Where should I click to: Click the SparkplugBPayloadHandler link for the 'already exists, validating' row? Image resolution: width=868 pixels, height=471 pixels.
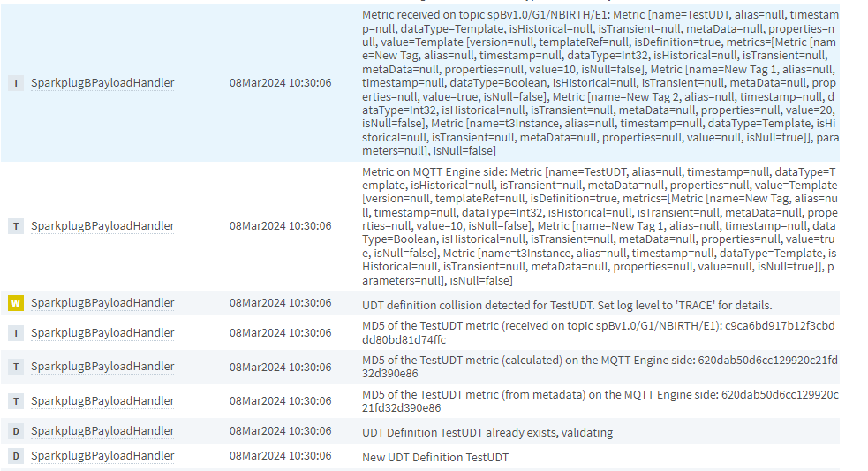[x=102, y=431]
